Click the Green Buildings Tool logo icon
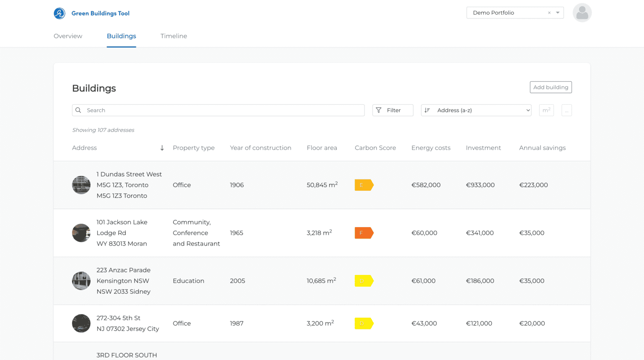This screenshot has height=360, width=644. point(60,13)
